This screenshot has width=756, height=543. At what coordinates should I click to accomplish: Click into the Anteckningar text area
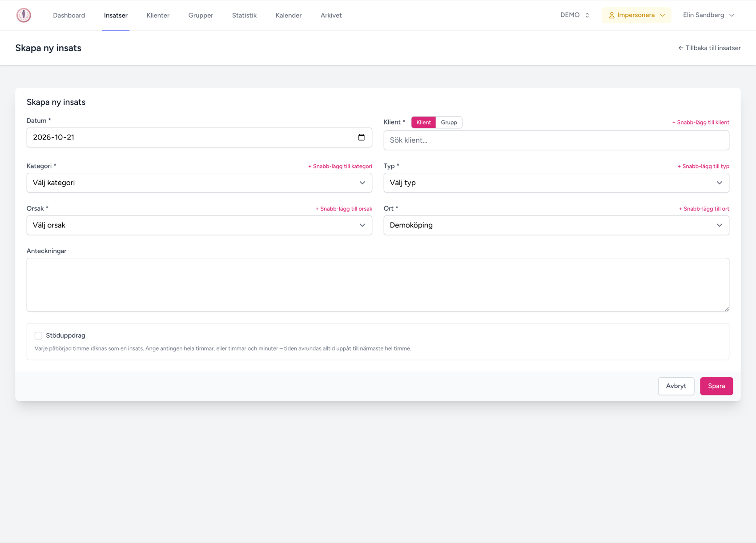tap(378, 285)
